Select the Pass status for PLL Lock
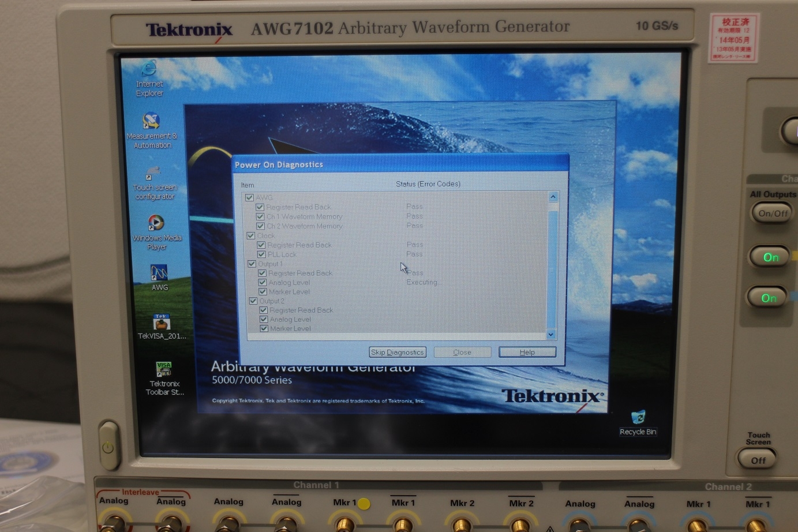 [x=414, y=254]
